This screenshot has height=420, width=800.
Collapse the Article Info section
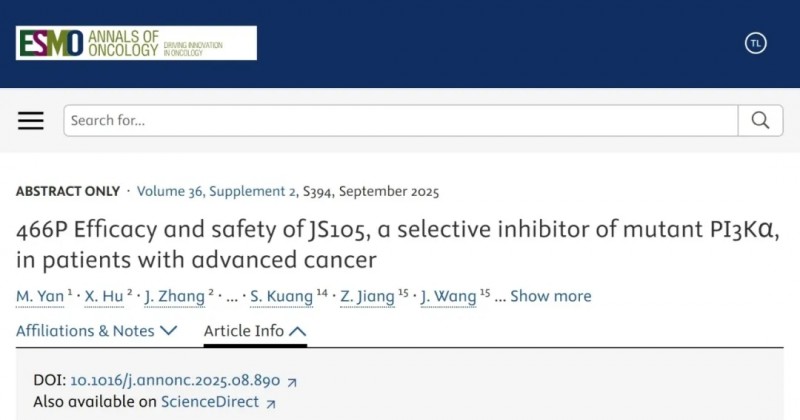pyautogui.click(x=255, y=330)
